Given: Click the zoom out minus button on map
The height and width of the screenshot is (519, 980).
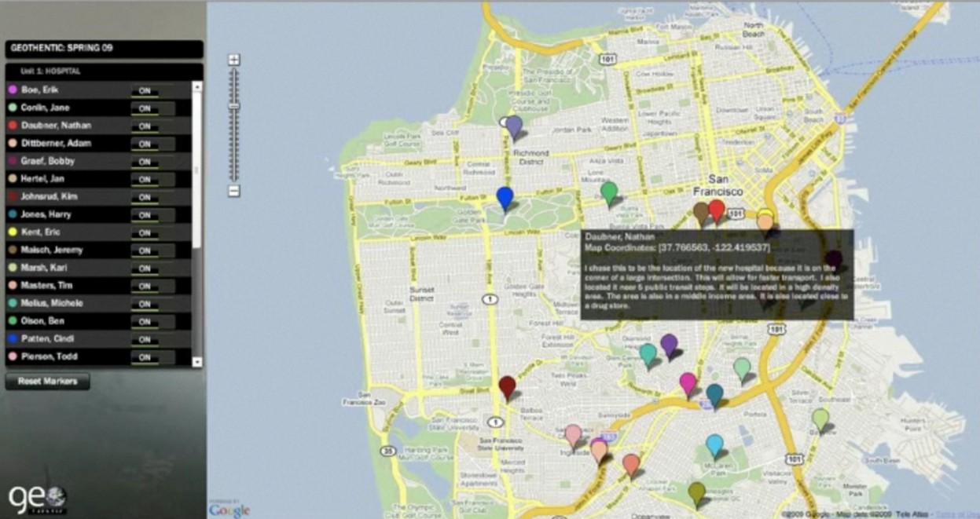Looking at the screenshot, I should [233, 191].
